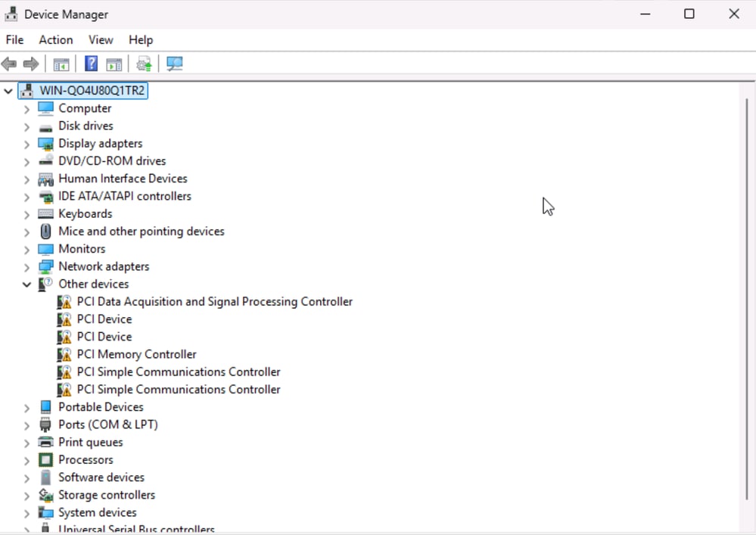This screenshot has height=535, width=756.
Task: Select the first PCI Simple Communications Controller
Action: (x=179, y=372)
